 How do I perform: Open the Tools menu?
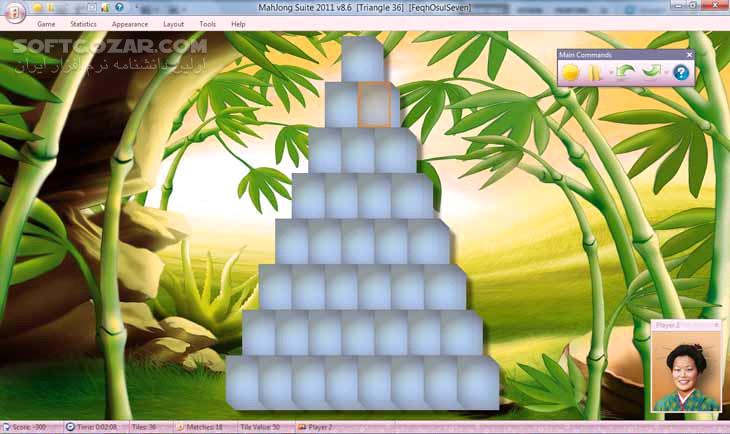(207, 24)
